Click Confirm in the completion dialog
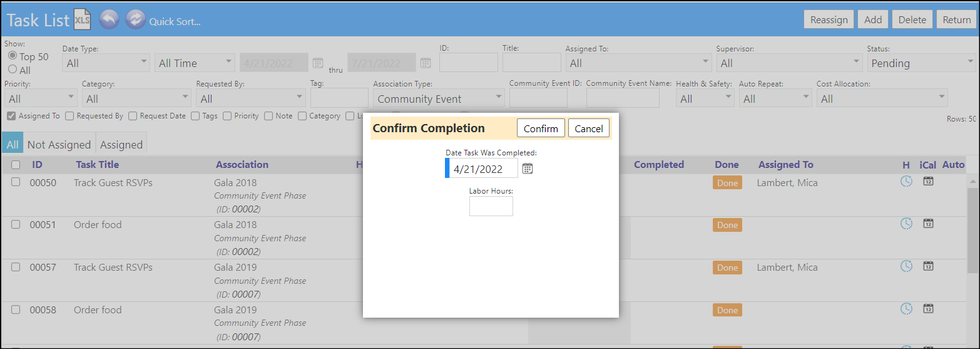This screenshot has width=980, height=349. tap(541, 128)
